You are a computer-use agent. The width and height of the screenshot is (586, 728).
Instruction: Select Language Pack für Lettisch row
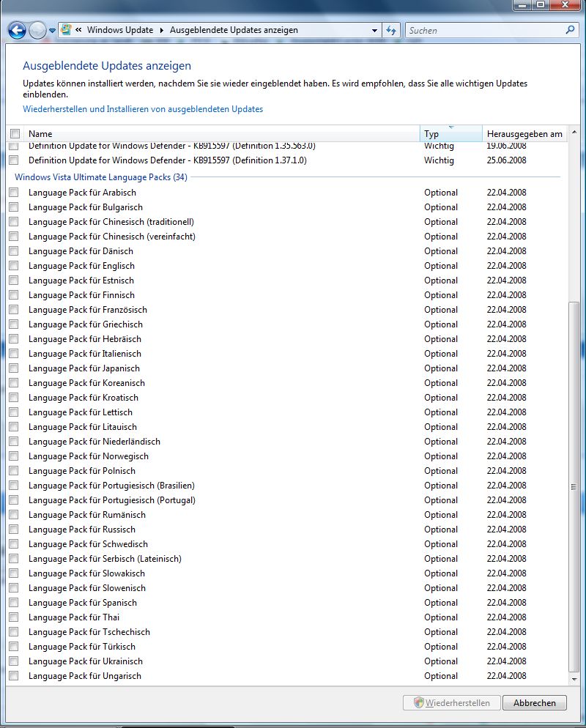point(287,412)
